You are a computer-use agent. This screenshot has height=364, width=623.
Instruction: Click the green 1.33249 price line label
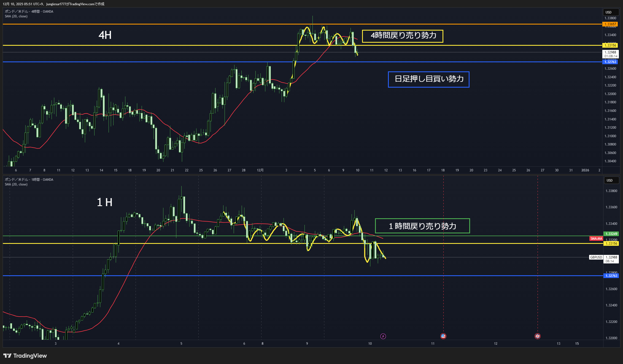click(611, 234)
